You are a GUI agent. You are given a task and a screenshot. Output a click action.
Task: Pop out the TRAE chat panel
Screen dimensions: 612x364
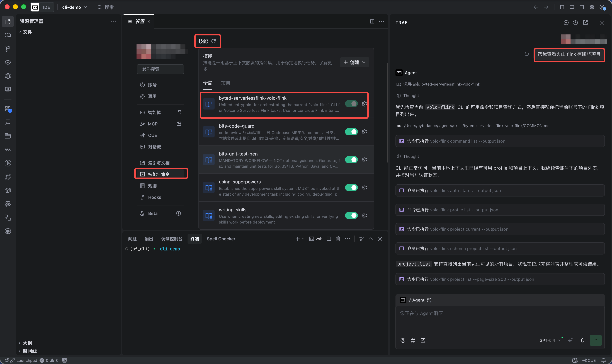pos(586,23)
